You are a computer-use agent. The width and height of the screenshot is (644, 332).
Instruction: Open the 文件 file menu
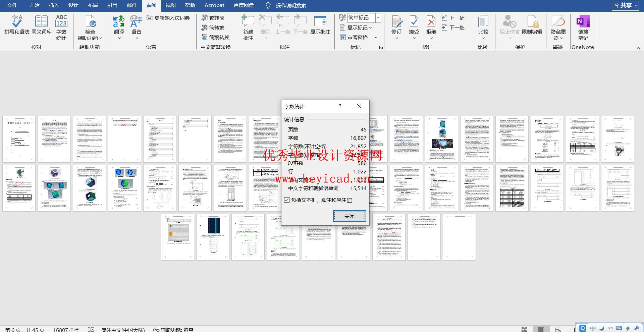tap(12, 5)
